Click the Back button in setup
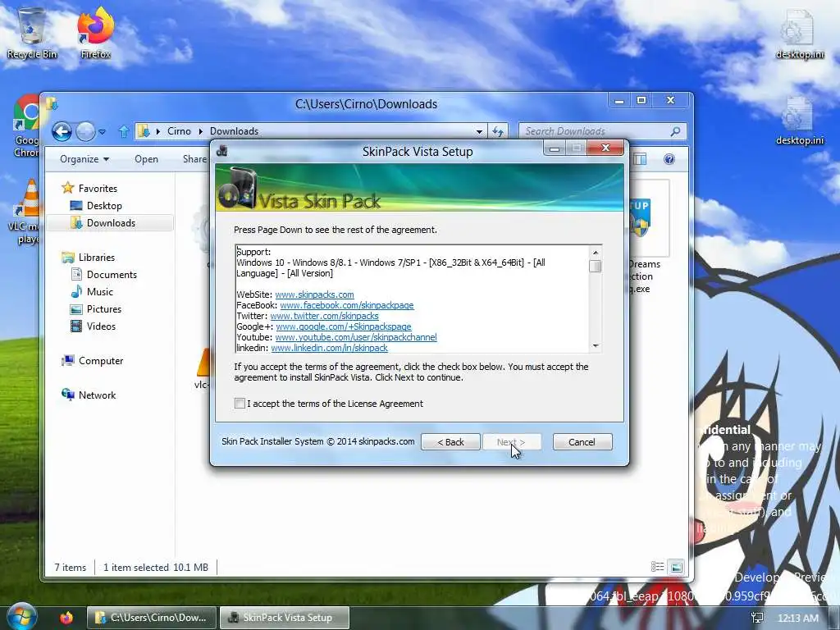 (450, 442)
